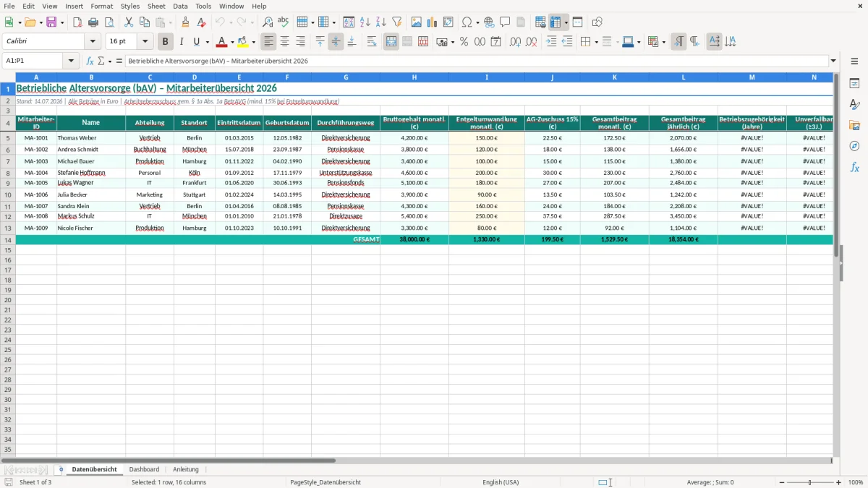Expand Freeze Rows and Columns dropdown
The image size is (868, 488).
566,22
